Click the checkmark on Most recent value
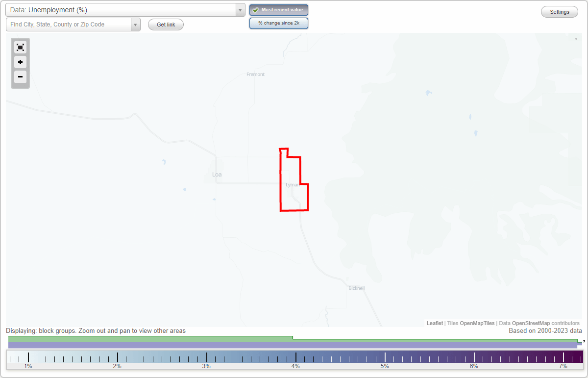The height and width of the screenshot is (378, 588). point(255,9)
